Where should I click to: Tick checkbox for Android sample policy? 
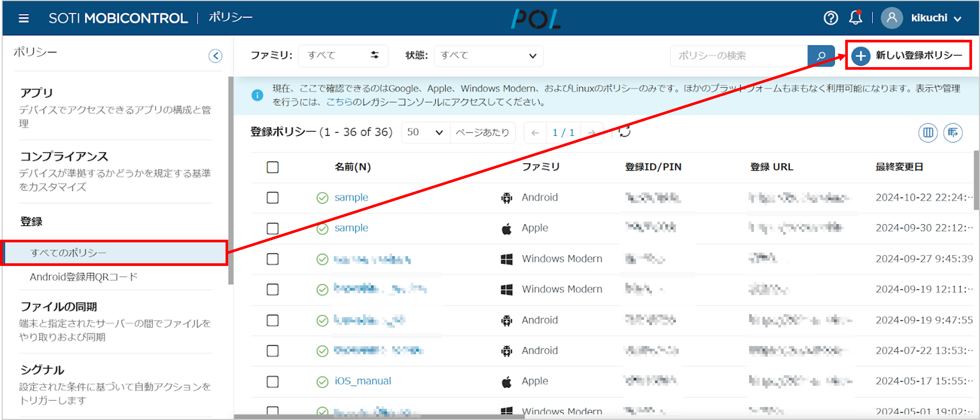(272, 198)
